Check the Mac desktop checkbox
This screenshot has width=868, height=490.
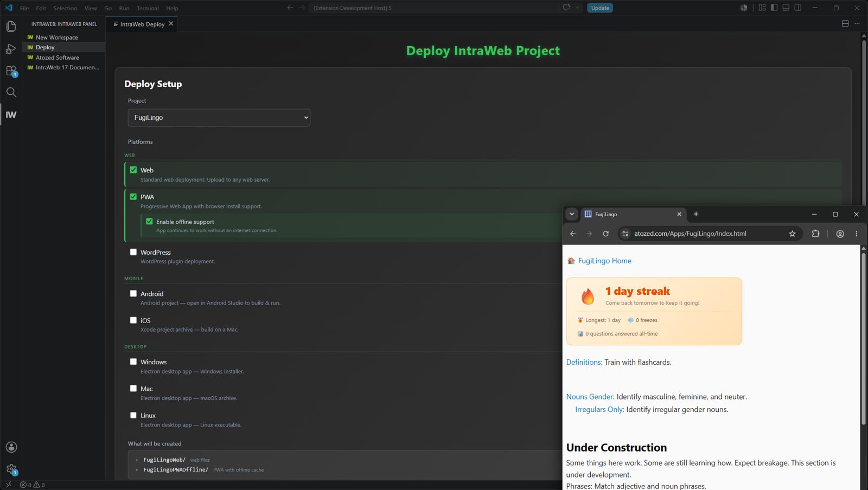133,388
